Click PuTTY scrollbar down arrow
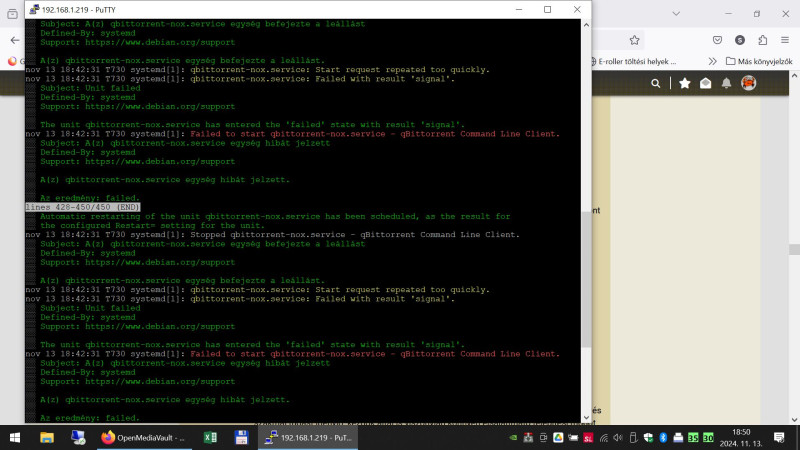This screenshot has width=800, height=450. coord(586,417)
